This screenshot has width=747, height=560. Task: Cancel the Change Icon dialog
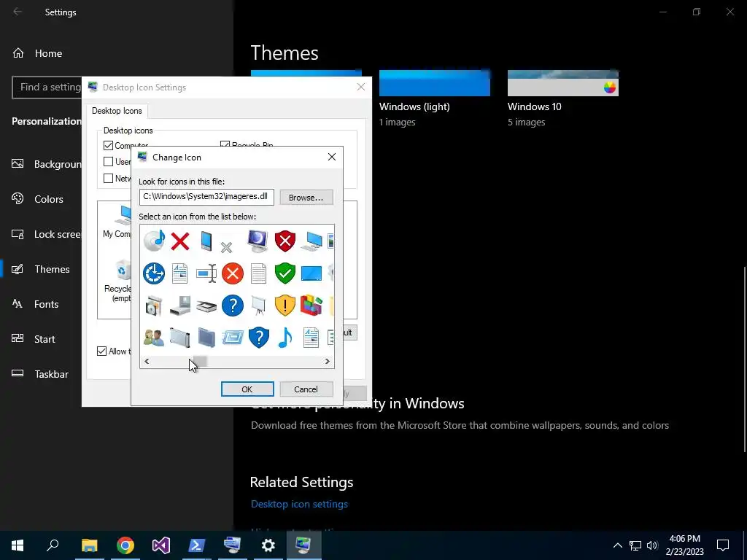[x=306, y=389]
